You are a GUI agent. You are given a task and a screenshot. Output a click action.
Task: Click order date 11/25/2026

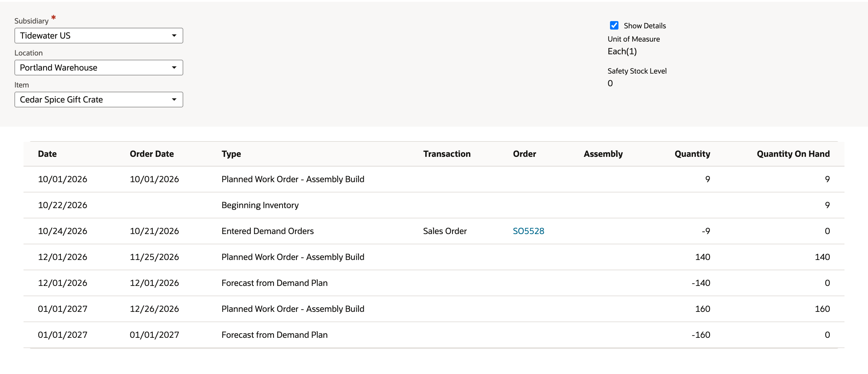pos(154,257)
